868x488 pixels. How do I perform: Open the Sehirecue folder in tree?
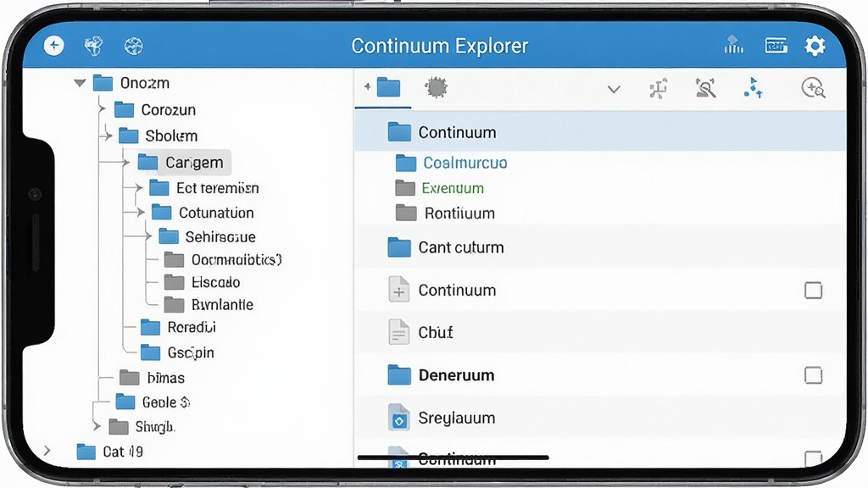(x=208, y=237)
